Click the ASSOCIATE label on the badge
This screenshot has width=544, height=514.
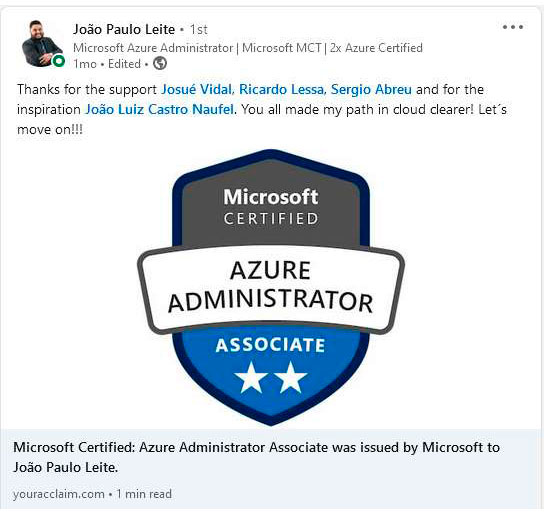click(x=270, y=345)
